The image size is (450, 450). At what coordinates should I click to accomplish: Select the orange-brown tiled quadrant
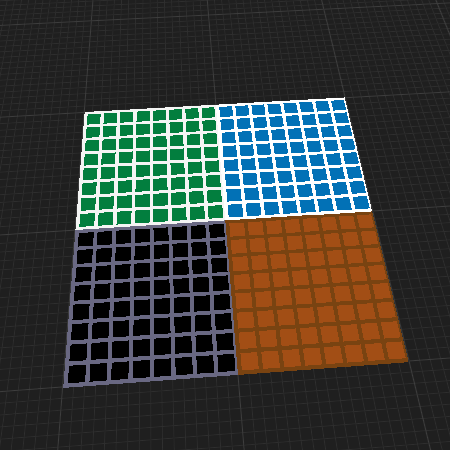[315, 290]
